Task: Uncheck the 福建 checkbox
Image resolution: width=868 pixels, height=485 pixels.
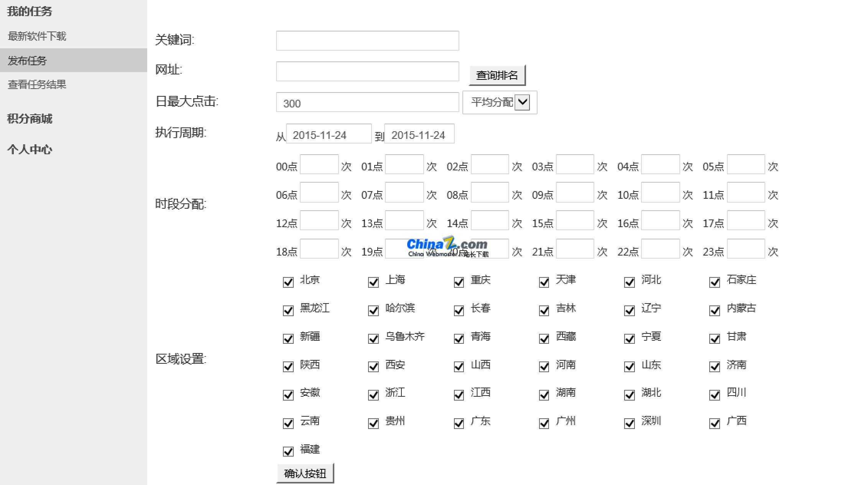Action: (288, 452)
